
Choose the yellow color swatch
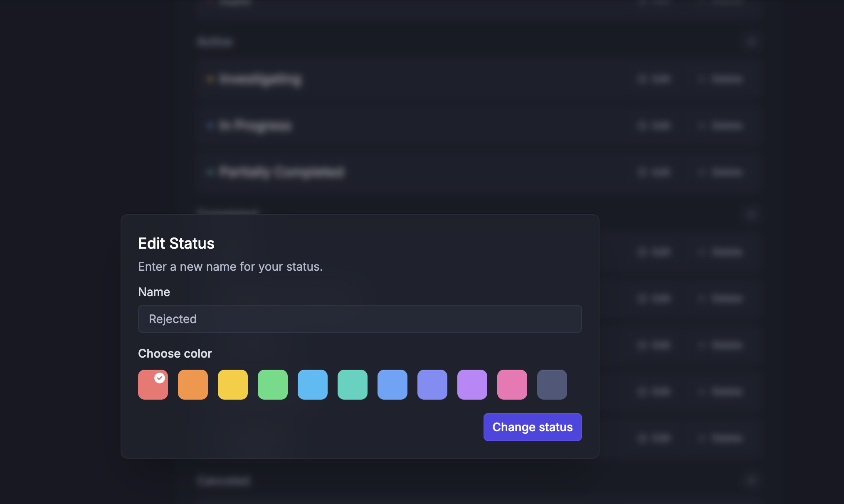[x=232, y=385]
